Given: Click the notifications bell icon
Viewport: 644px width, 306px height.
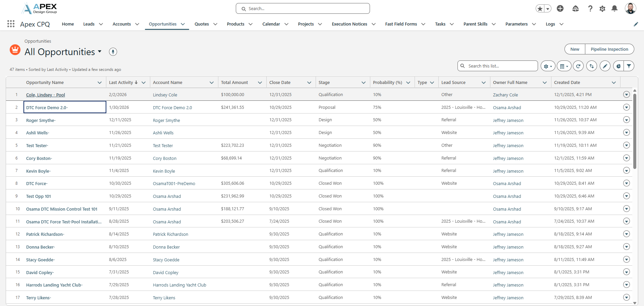Looking at the screenshot, I should pyautogui.click(x=614, y=9).
